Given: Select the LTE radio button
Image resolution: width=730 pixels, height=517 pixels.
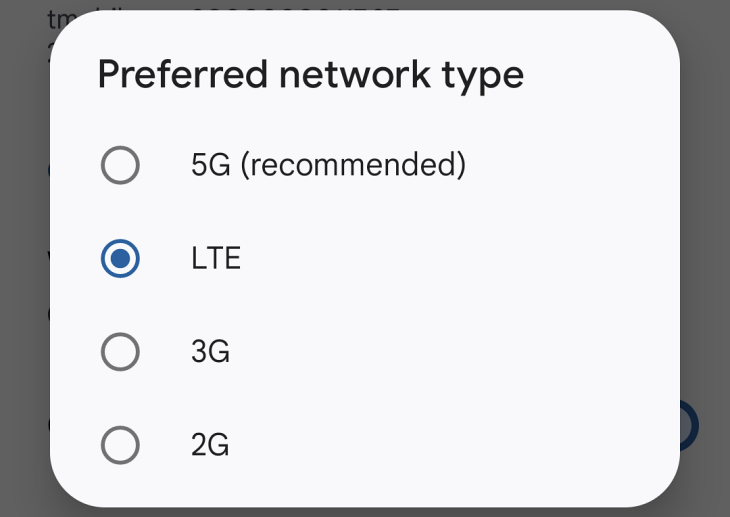Looking at the screenshot, I should (120, 259).
